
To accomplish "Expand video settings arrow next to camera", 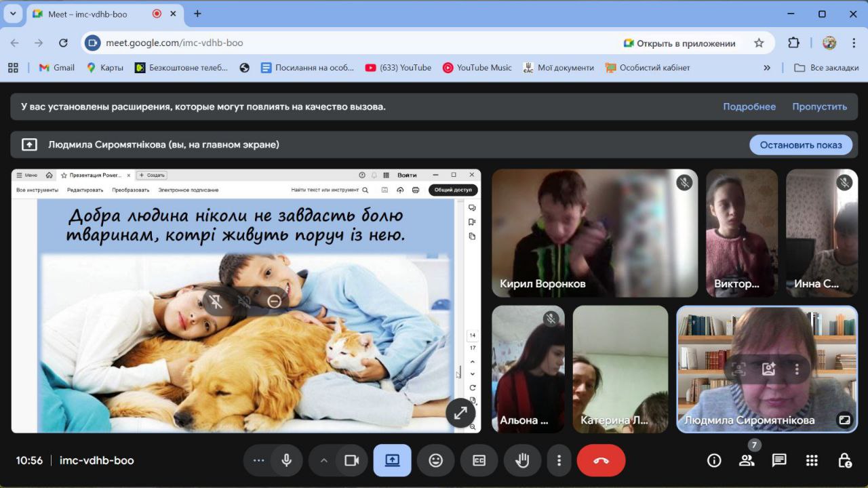I will click(323, 460).
